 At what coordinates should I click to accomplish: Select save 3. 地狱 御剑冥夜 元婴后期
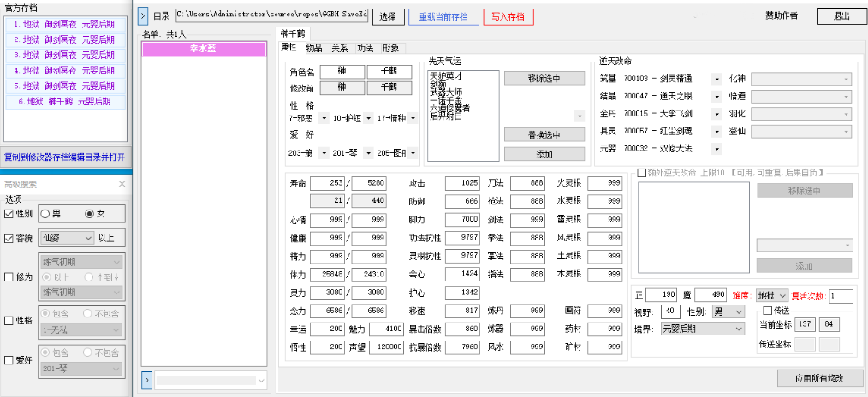point(65,55)
